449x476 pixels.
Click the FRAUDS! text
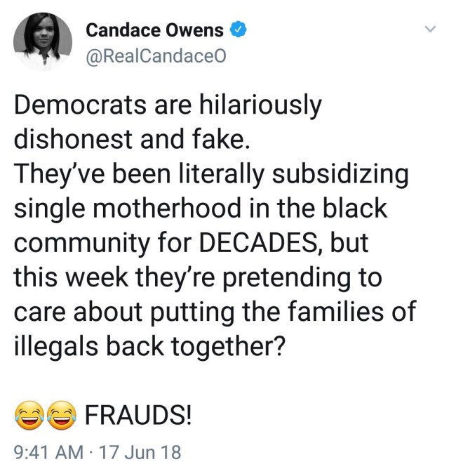(138, 416)
